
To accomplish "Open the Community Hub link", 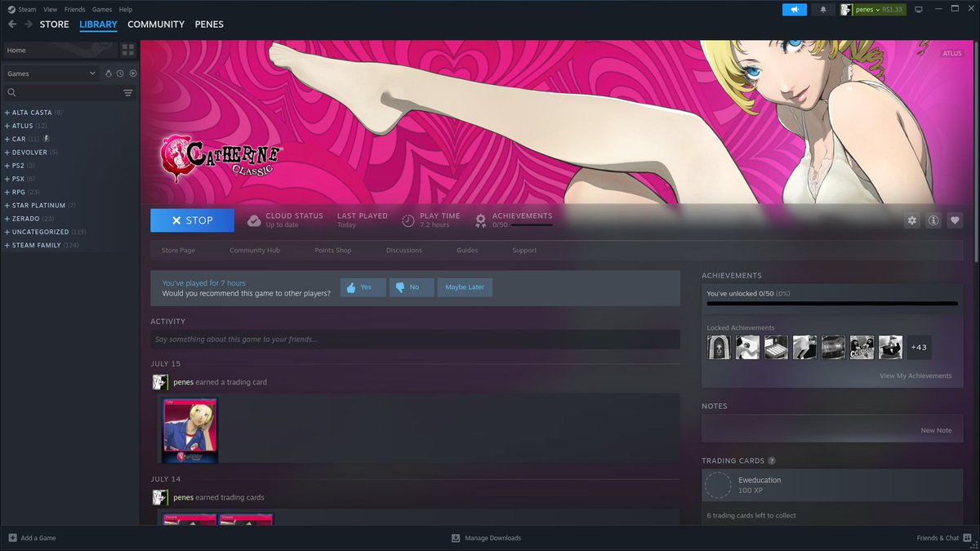I will pyautogui.click(x=255, y=250).
